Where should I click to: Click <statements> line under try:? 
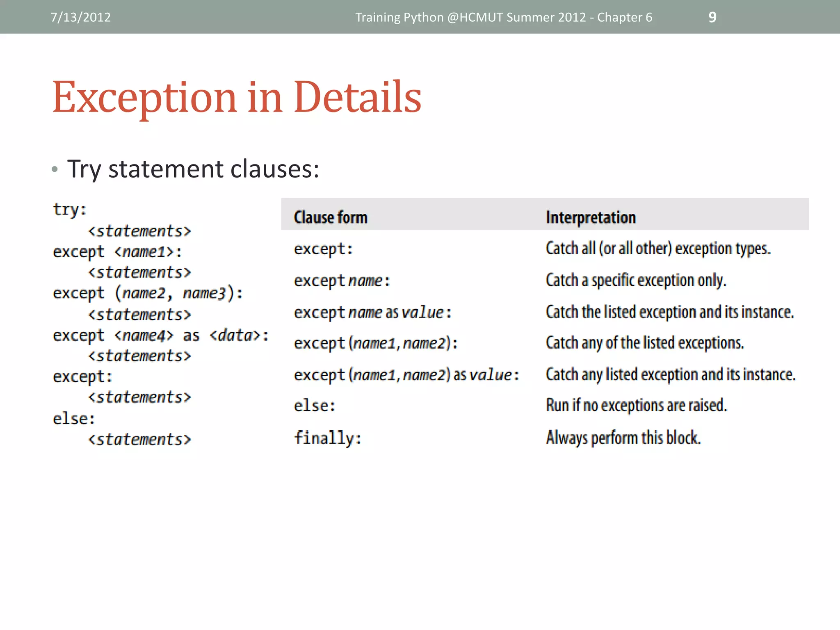point(140,231)
